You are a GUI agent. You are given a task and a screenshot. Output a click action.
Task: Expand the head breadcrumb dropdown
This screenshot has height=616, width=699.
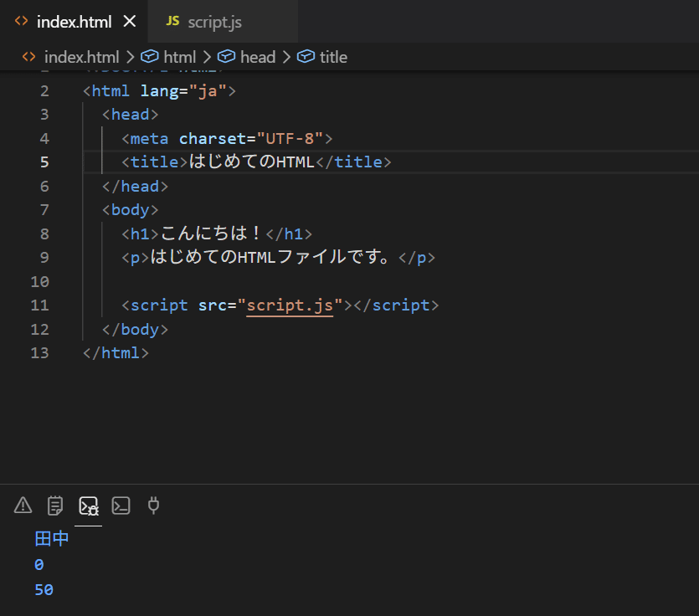click(257, 57)
